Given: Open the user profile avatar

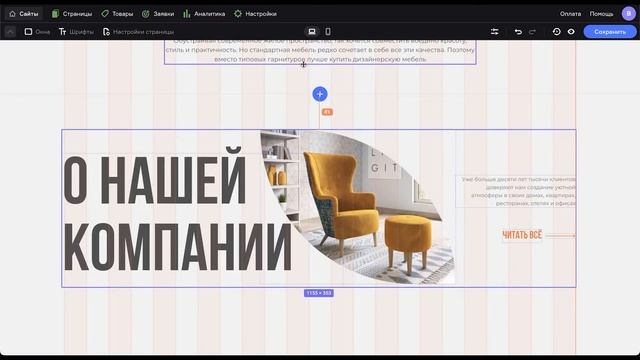Looking at the screenshot, I should click(x=629, y=13).
